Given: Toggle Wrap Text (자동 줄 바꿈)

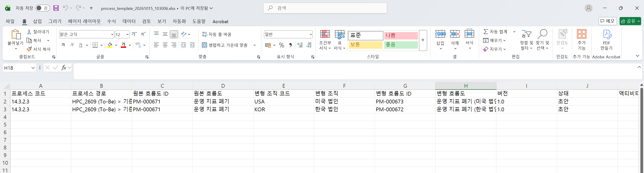Looking at the screenshot, I should pos(216,34).
